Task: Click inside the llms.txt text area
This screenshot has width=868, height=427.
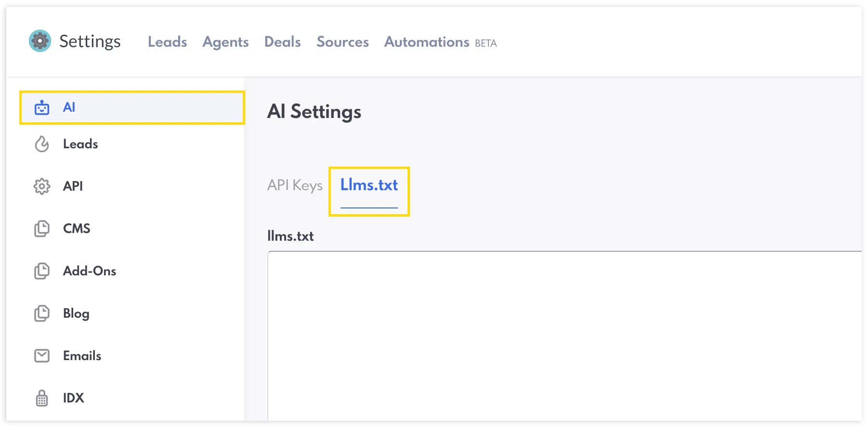Action: pos(565,336)
